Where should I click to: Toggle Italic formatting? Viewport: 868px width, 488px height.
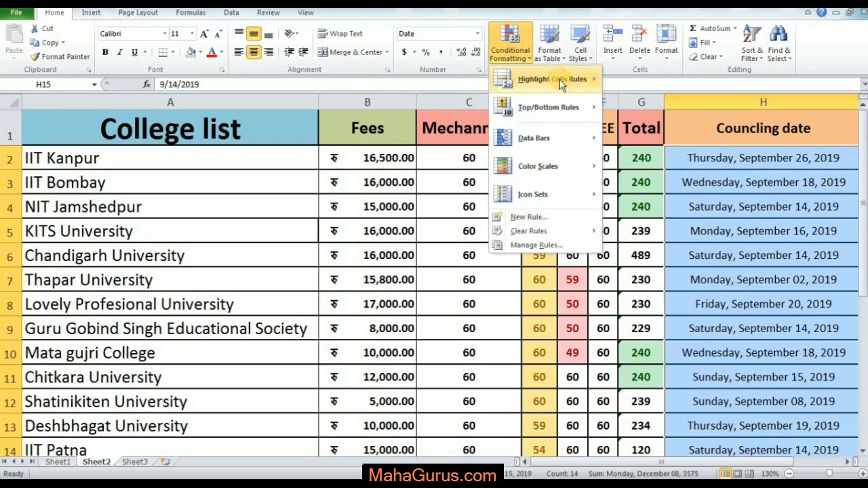[x=119, y=52]
